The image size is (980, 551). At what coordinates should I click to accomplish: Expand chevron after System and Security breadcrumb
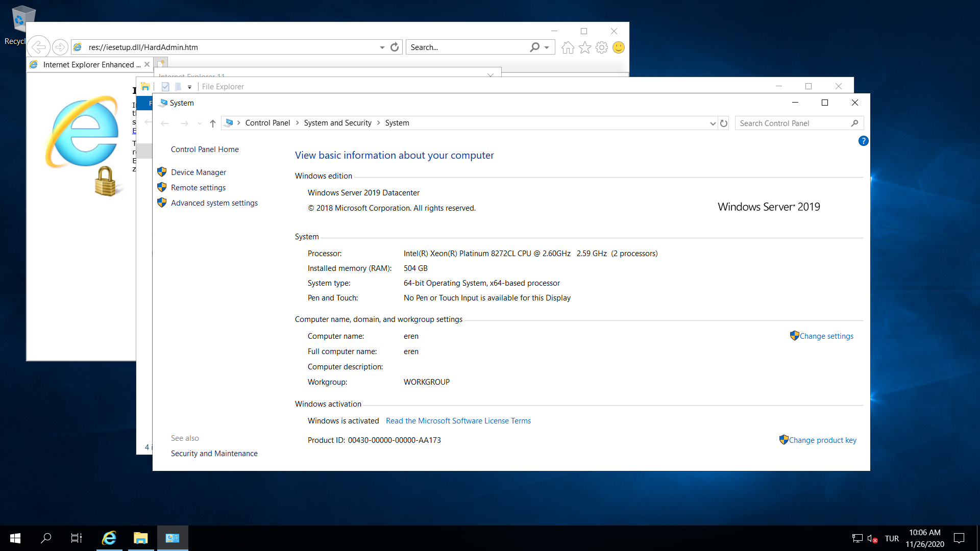click(x=379, y=123)
